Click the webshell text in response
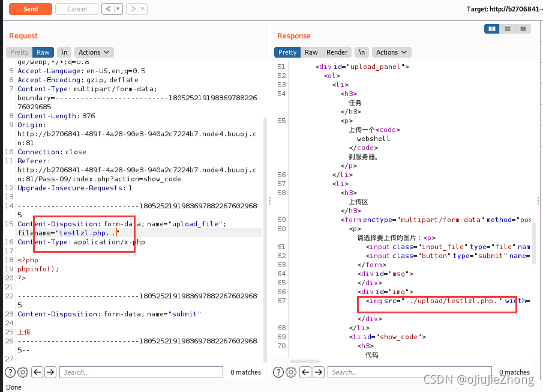This screenshot has width=543, height=392. pos(373,139)
